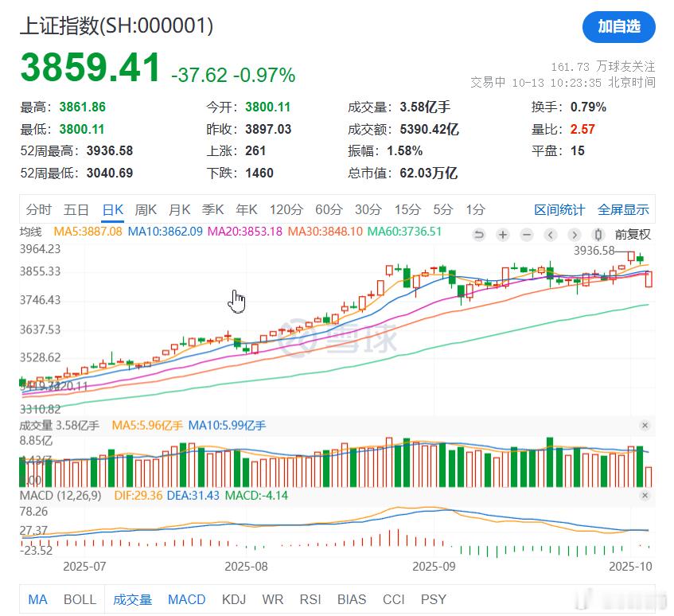The image size is (674, 616).
Task: Switch to the 120分 chart tab
Action: coord(286,210)
